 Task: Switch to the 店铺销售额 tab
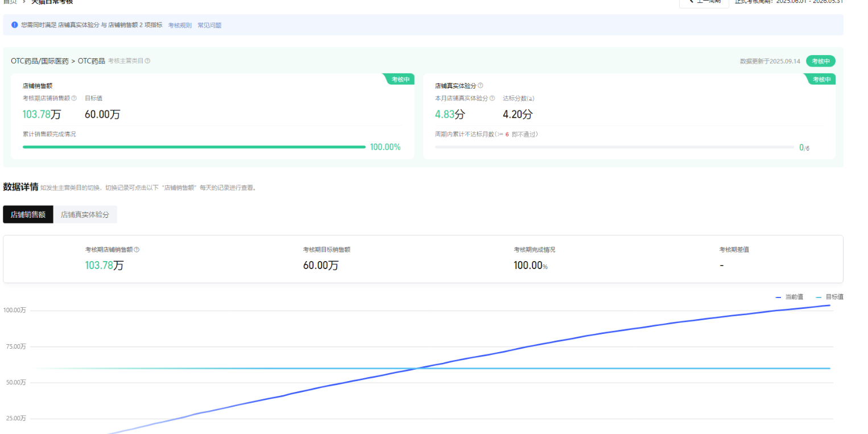pos(28,214)
